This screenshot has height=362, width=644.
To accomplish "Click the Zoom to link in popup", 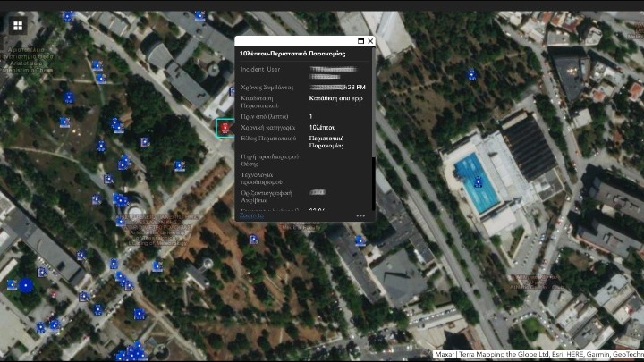I will [x=251, y=215].
